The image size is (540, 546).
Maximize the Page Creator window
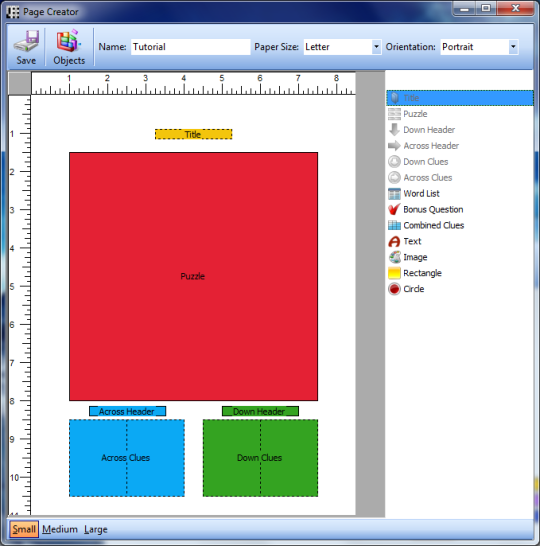point(486,8)
